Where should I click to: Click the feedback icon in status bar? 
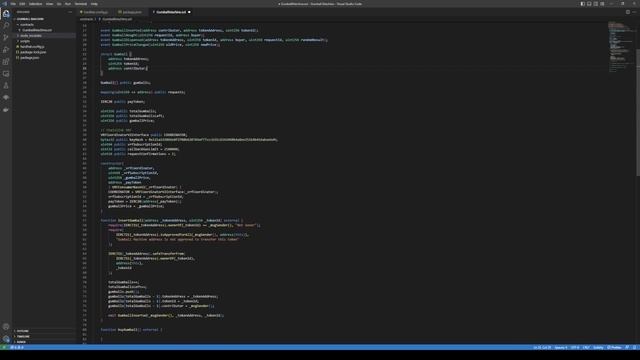pyautogui.click(x=627, y=347)
